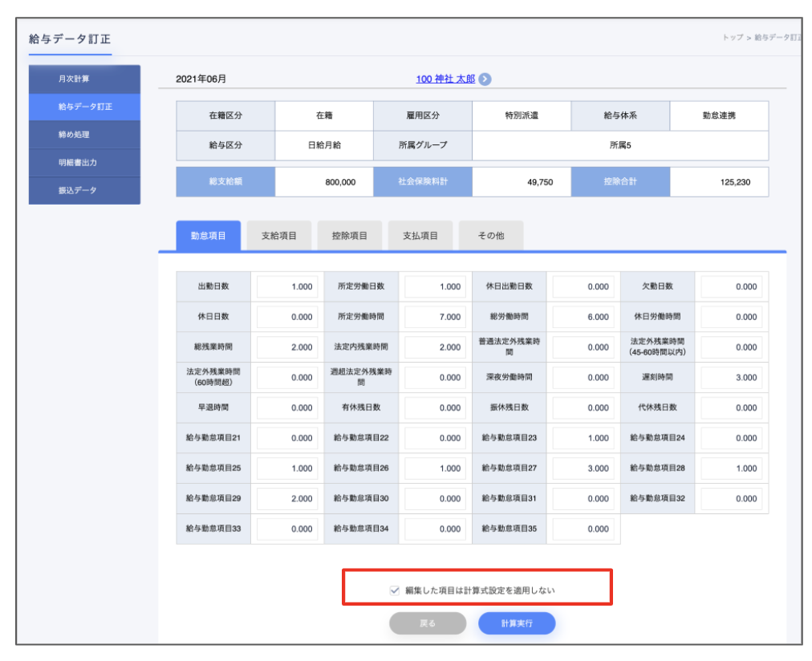Screen dimensions: 812x661
Task: Select 給与データ訂正 in the sidebar
Action: [84, 107]
